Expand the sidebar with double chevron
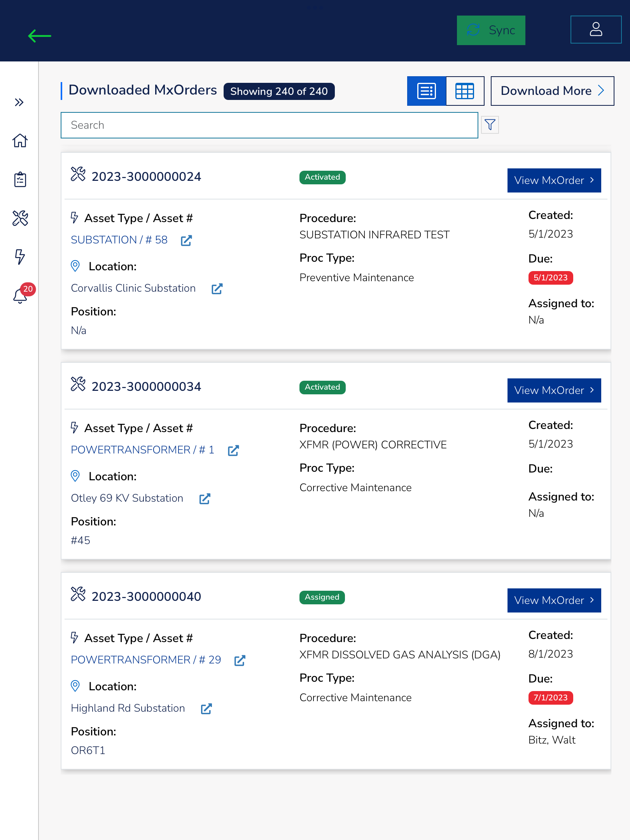 tap(19, 102)
